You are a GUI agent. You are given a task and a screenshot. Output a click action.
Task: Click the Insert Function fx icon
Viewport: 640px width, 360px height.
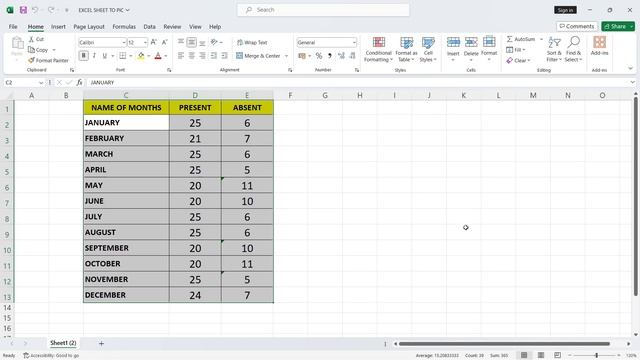coord(80,82)
